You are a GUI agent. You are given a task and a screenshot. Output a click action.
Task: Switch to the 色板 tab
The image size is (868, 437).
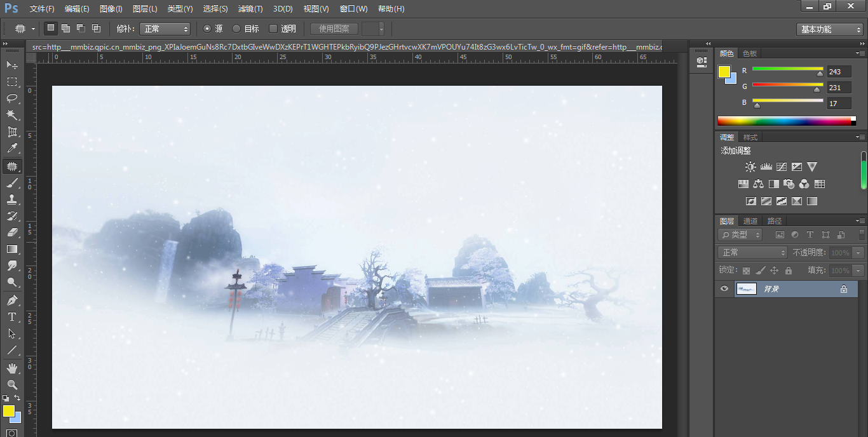tap(750, 53)
